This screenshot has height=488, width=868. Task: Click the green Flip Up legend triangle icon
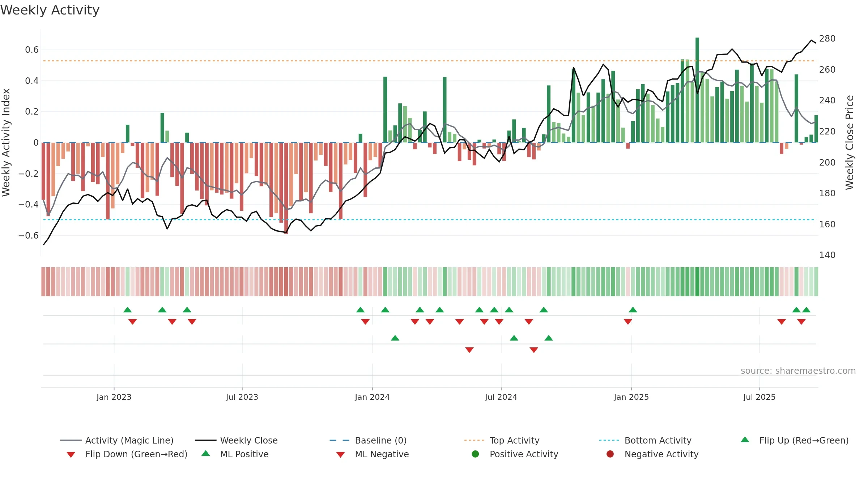[745, 440]
